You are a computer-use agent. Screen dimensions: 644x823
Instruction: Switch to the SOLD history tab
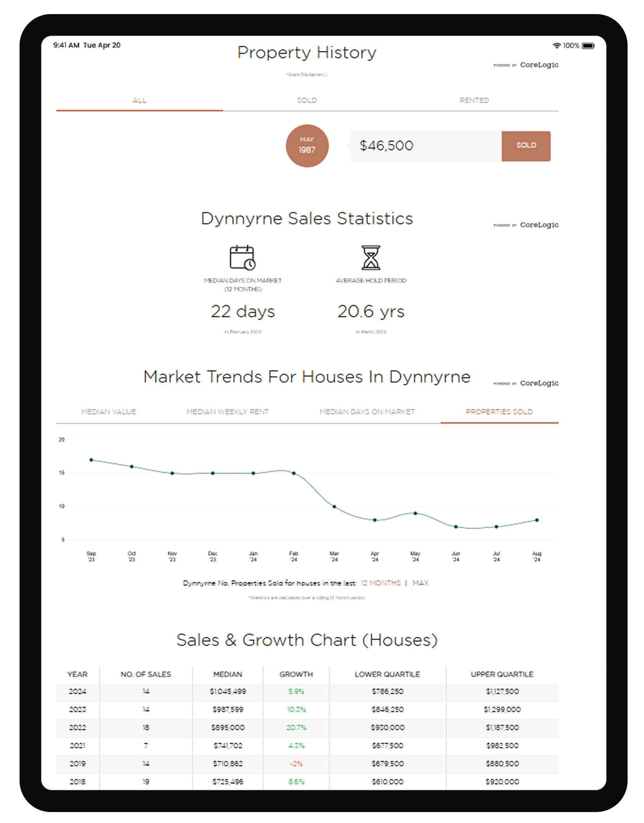point(307,101)
